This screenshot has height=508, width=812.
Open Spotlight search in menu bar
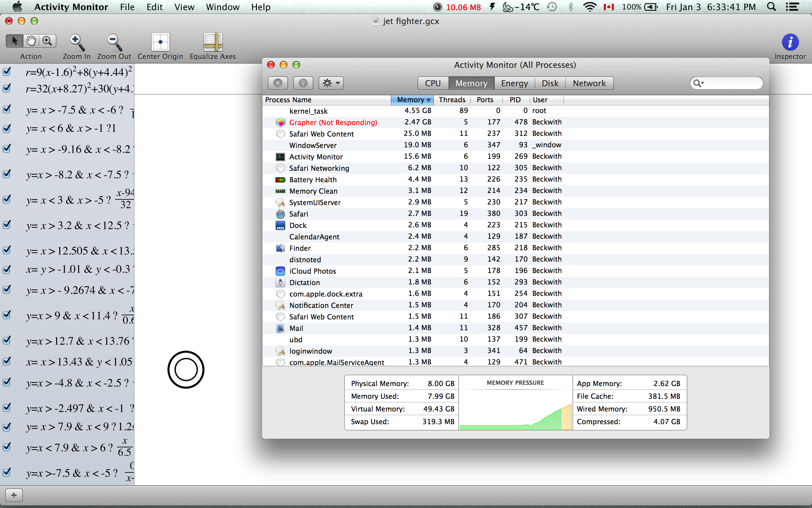click(x=771, y=7)
